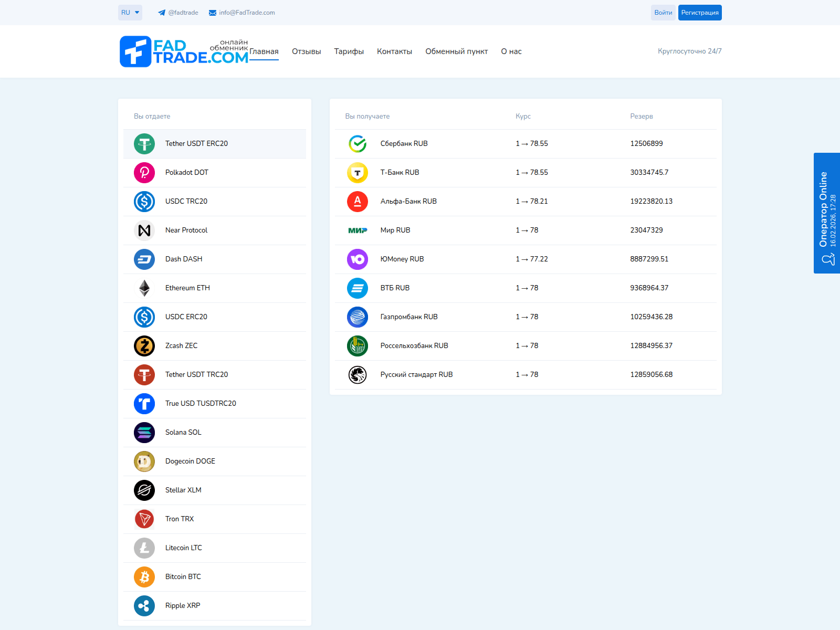Screen dimensions: 840x630
Task: Click the Polkadot DOT pink icon
Action: point(144,173)
